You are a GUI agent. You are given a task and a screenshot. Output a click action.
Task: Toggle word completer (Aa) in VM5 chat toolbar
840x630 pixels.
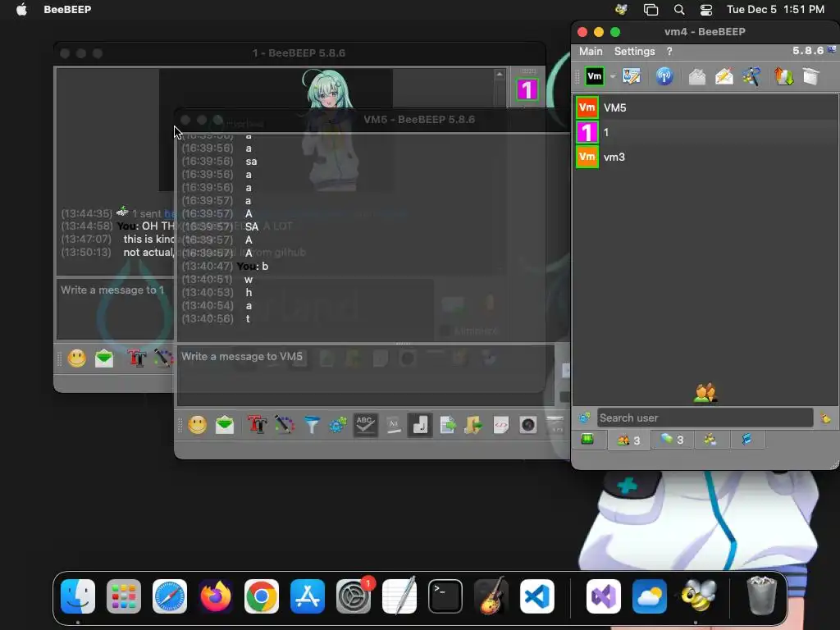[x=393, y=426]
